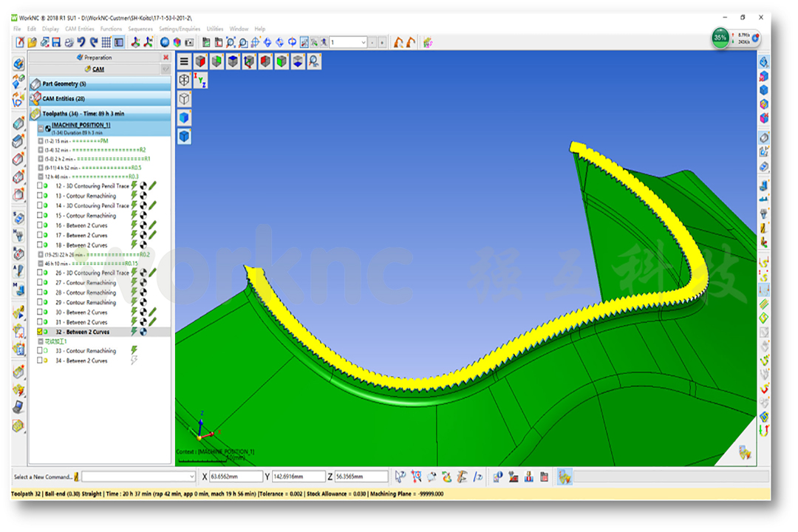Open the Sequences menu
Screen dimensions: 798x532
[140, 29]
